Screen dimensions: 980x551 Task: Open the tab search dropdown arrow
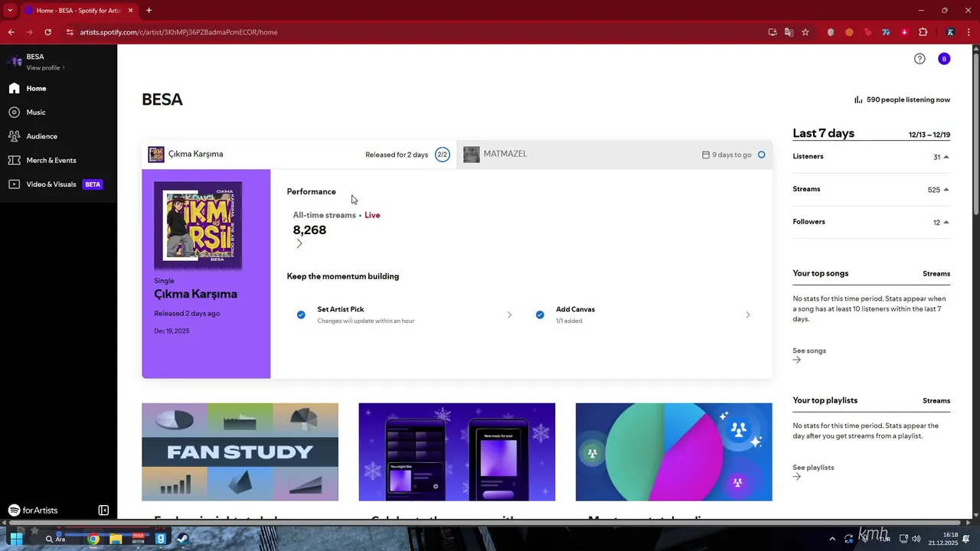10,11
